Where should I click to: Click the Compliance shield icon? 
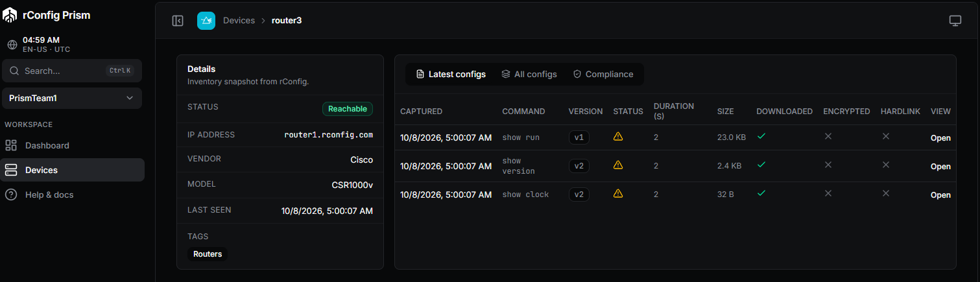(x=577, y=74)
